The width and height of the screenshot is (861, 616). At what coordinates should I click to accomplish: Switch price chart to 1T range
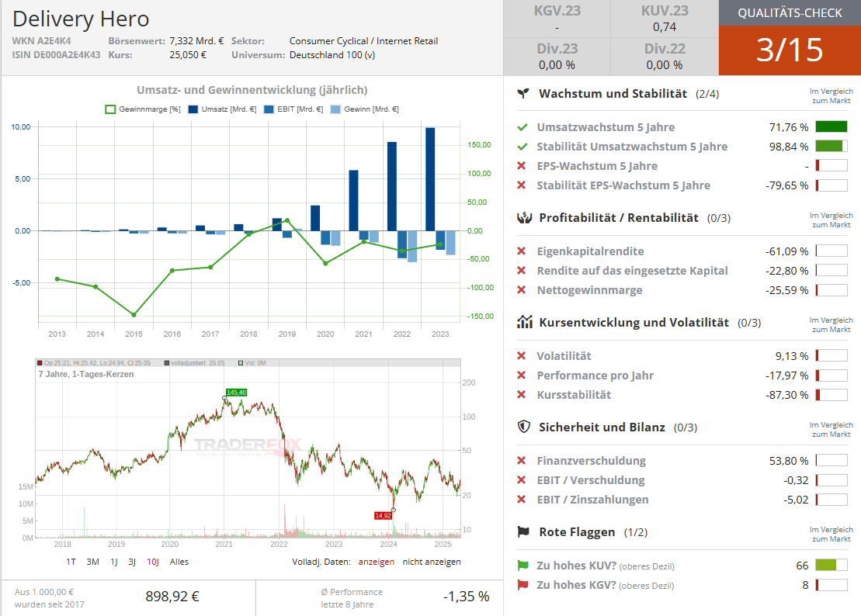(x=71, y=562)
